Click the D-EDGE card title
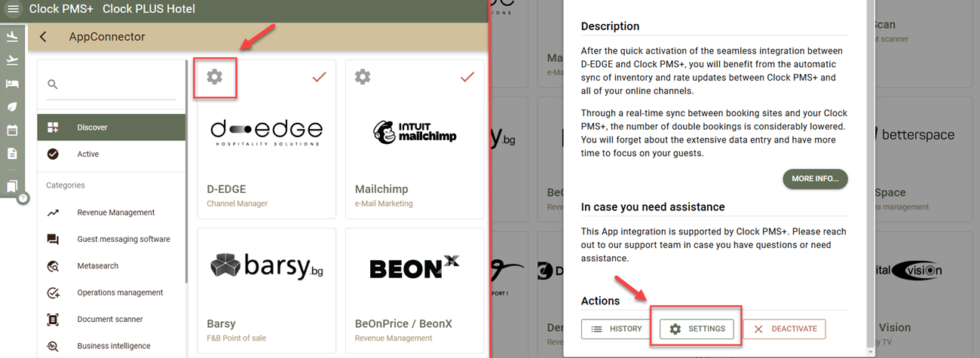 [226, 189]
